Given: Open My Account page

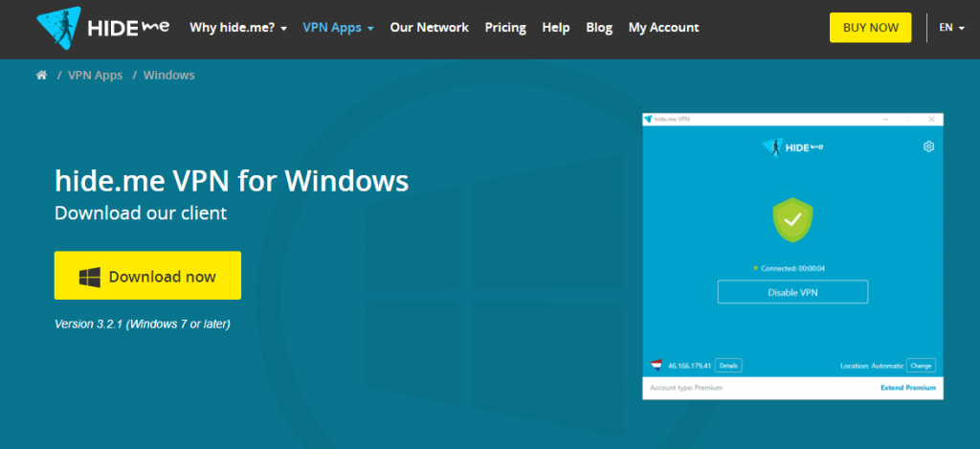Looking at the screenshot, I should coord(664,28).
